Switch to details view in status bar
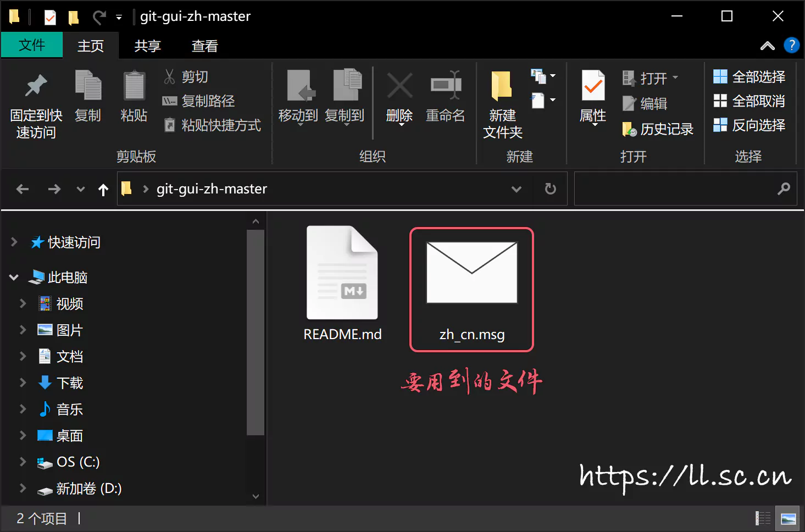805x532 pixels. coord(763,518)
